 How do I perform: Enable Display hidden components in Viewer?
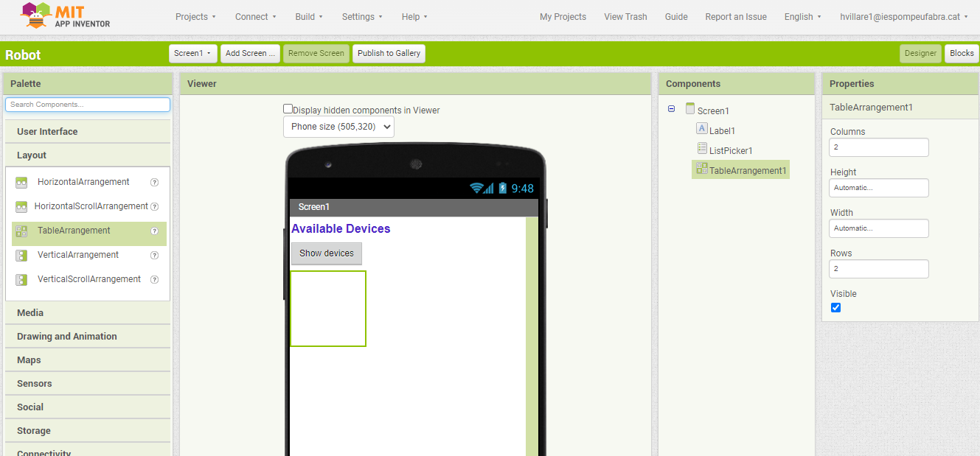pos(288,109)
